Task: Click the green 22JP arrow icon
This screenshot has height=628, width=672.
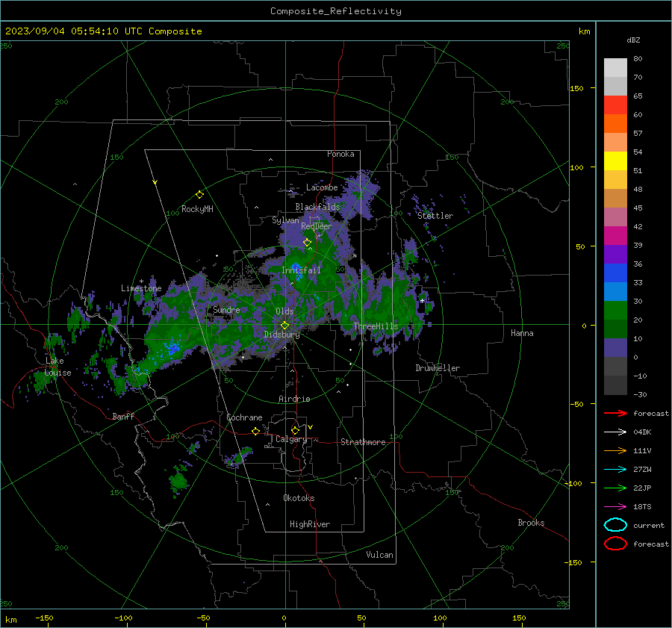Action: (615, 488)
